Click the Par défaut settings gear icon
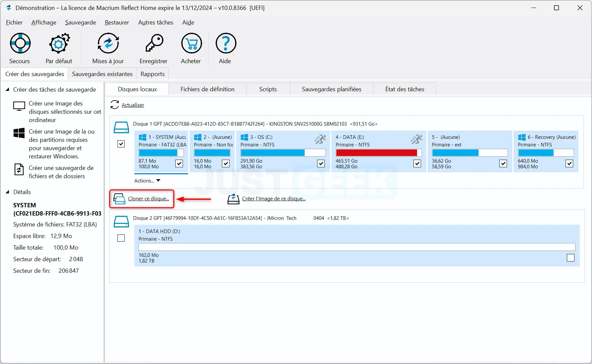This screenshot has width=592, height=364. (59, 43)
